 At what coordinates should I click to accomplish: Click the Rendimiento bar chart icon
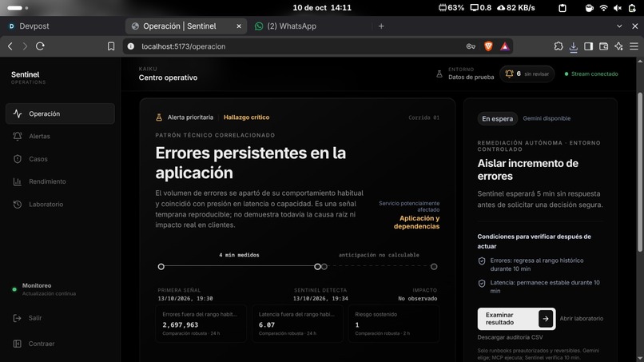pyautogui.click(x=18, y=181)
